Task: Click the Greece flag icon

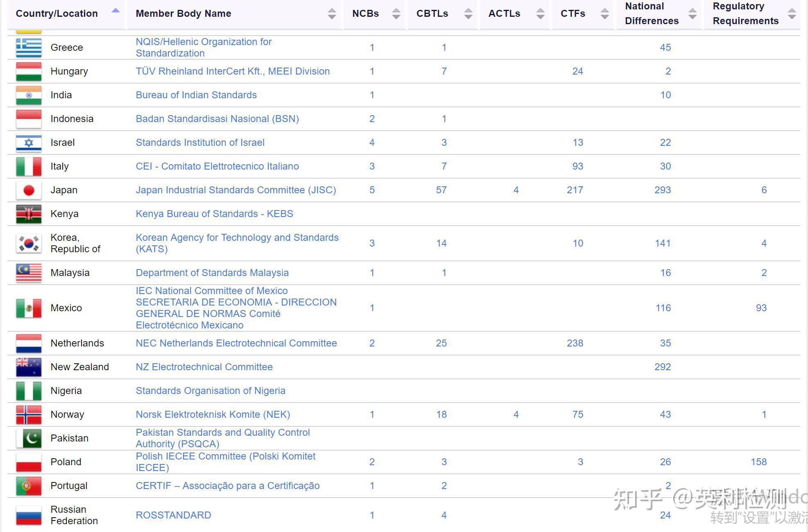Action: coord(29,48)
